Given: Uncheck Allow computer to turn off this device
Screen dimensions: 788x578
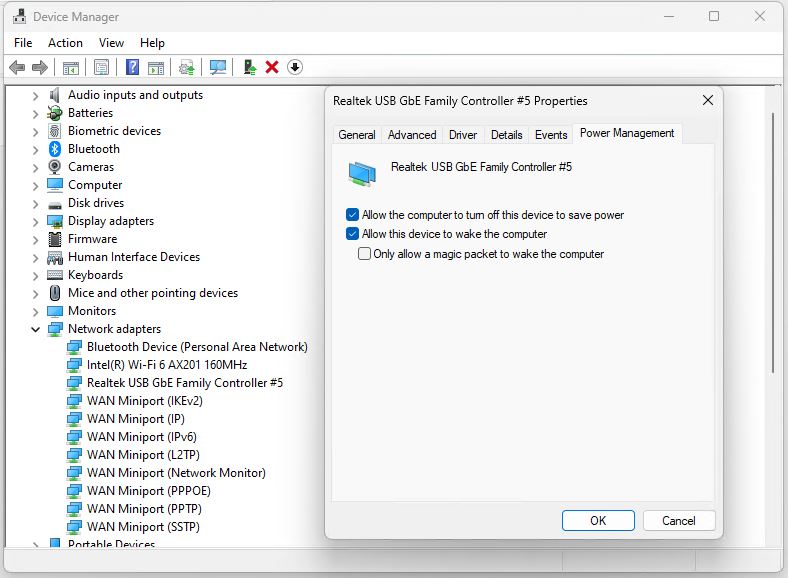Looking at the screenshot, I should tap(352, 215).
